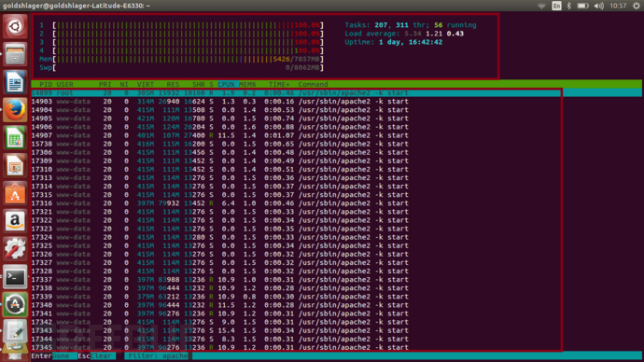
Task: Click the Swp usage meter bar
Action: (x=189, y=67)
